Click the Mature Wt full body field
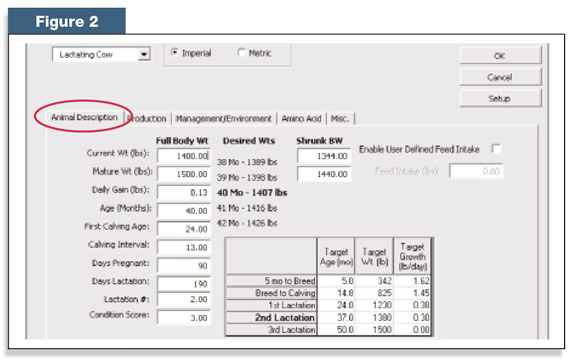This screenshot has height=363, width=575. click(x=184, y=174)
